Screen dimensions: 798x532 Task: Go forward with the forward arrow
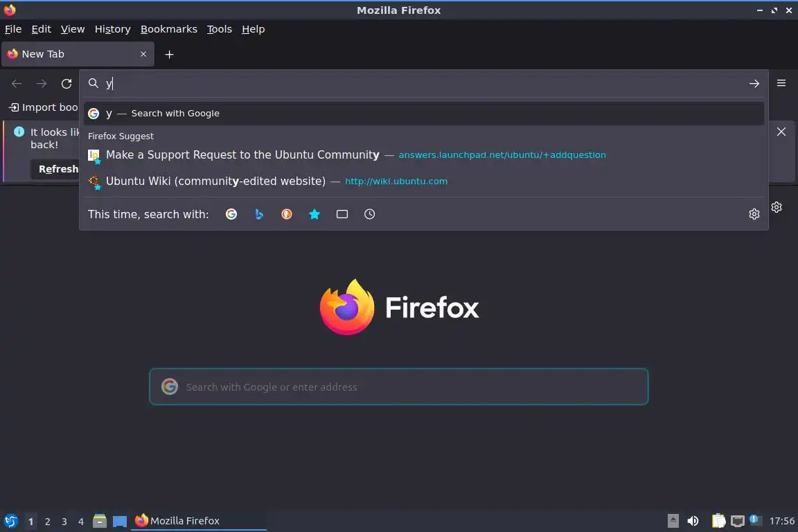[42, 84]
